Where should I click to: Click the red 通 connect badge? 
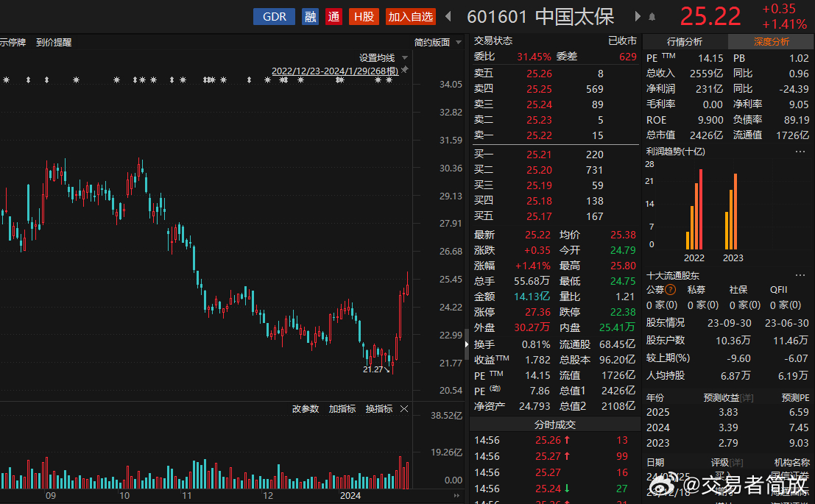point(334,17)
